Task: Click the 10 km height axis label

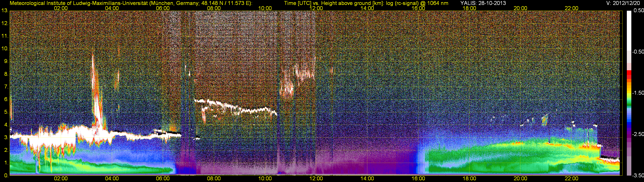Action: pyautogui.click(x=5, y=49)
